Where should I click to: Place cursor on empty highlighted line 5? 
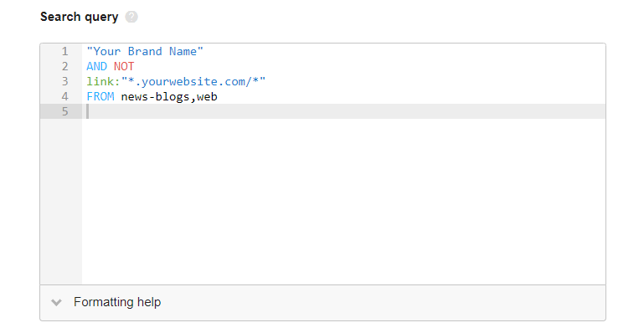[343, 111]
